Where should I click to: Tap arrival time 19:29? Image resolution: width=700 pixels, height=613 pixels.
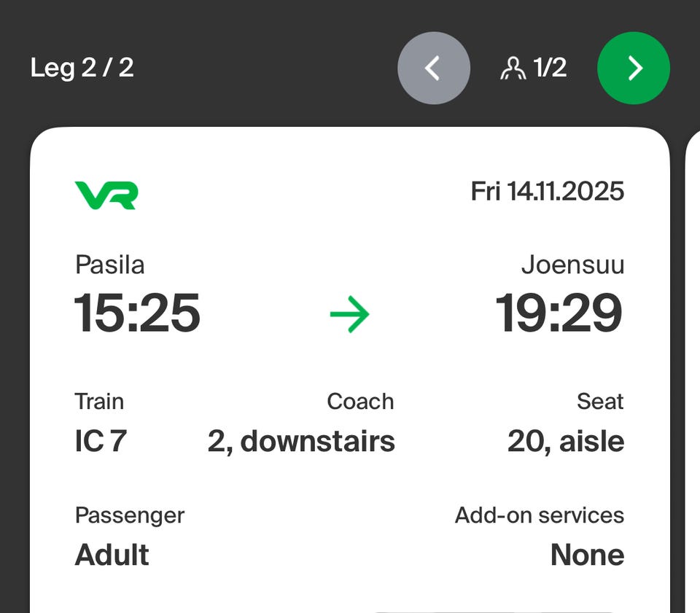(x=559, y=313)
